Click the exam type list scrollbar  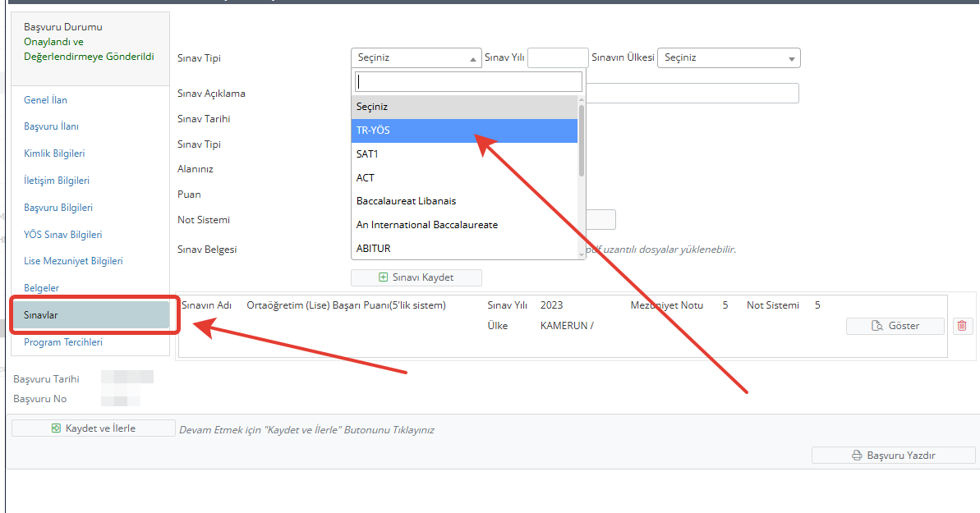582,140
